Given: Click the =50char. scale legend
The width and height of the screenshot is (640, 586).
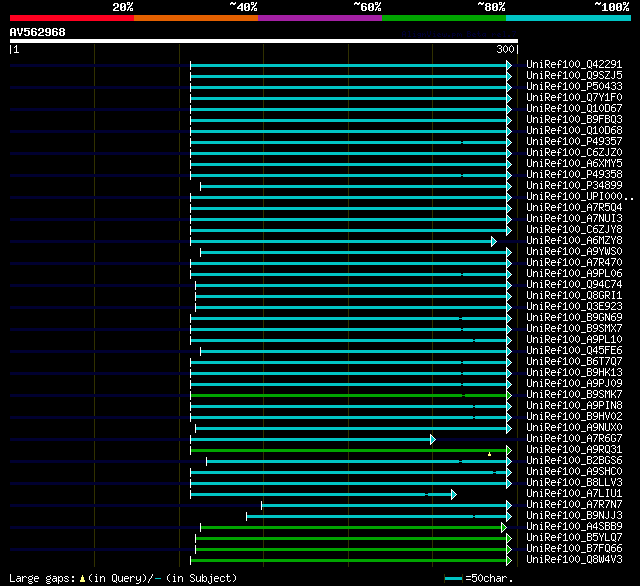Looking at the screenshot, I should [x=479, y=578].
